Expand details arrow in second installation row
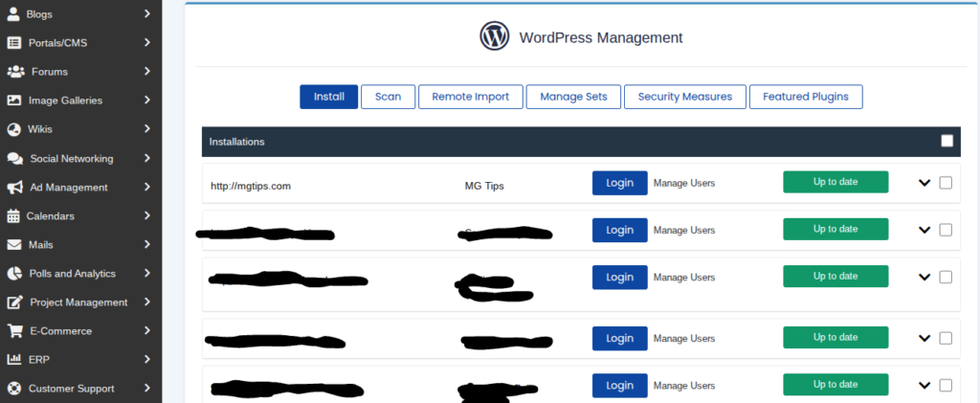Image resolution: width=980 pixels, height=403 pixels. tap(924, 230)
